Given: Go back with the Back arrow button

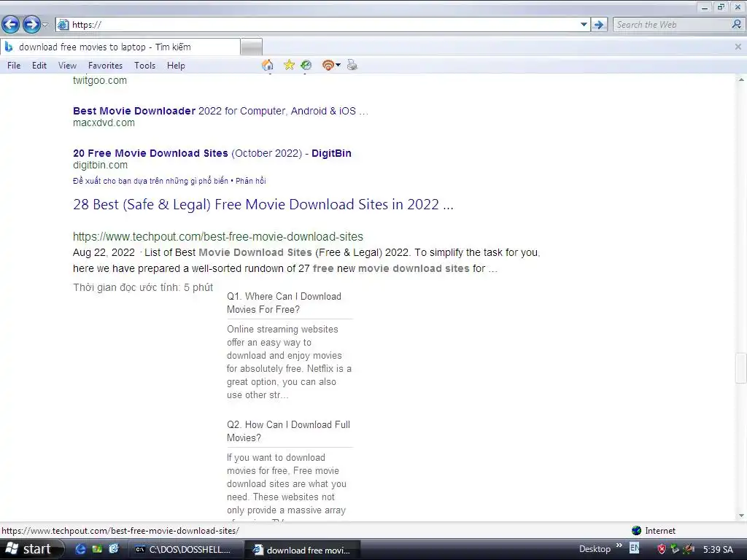Looking at the screenshot, I should click(10, 24).
